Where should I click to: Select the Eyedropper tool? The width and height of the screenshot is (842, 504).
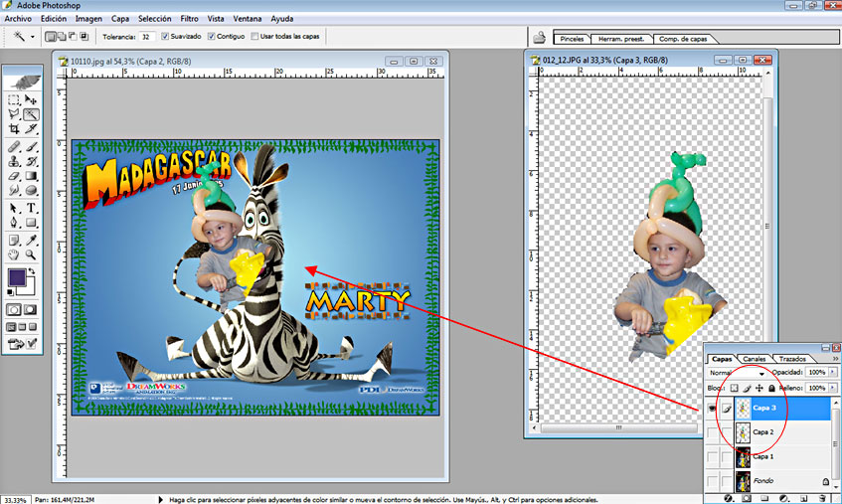pos(31,240)
